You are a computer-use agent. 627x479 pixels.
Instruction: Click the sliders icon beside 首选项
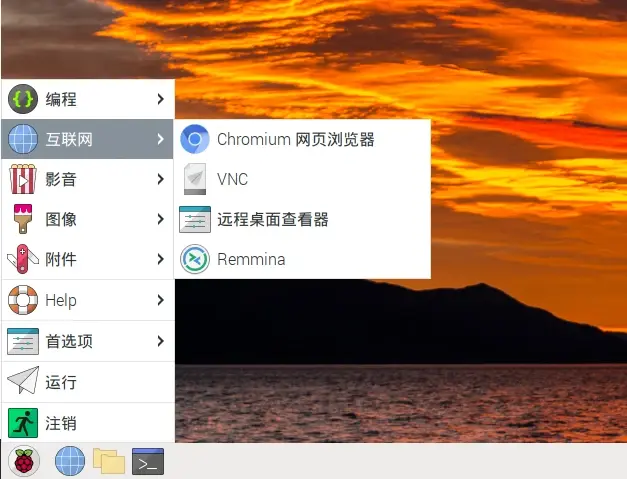[23, 341]
